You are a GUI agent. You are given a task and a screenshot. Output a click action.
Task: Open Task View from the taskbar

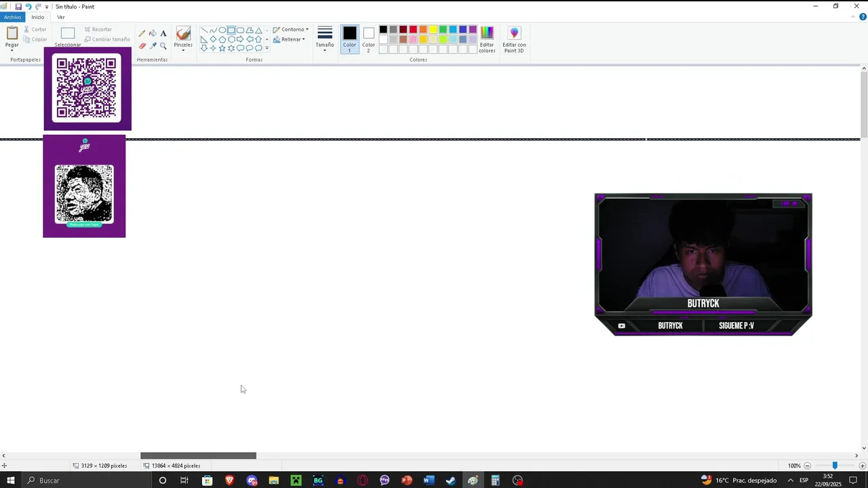[184, 481]
